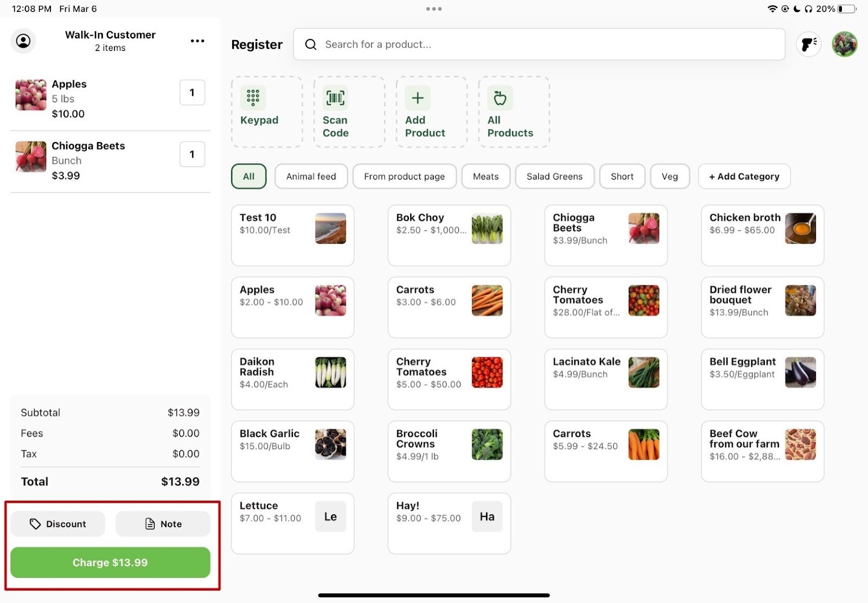Open the user avatar in top right

[844, 44]
